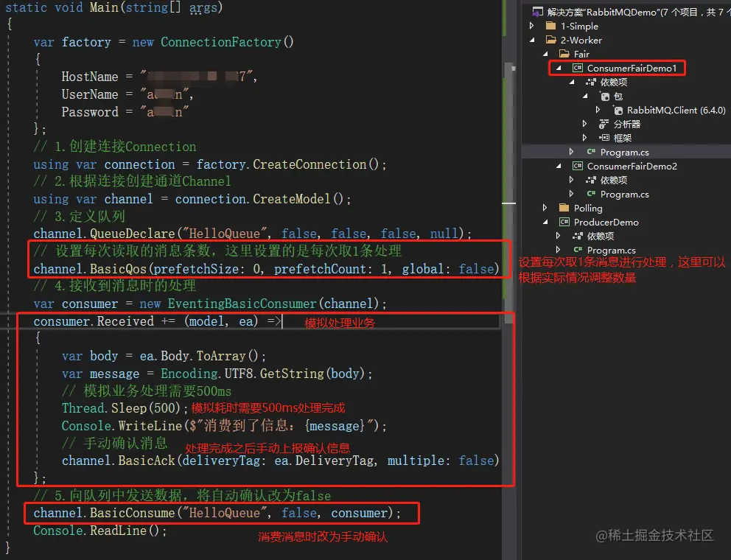Viewport: 731px width, 560px height.
Task: Click 'Console.WriteLine' call in code
Action: 122,426
